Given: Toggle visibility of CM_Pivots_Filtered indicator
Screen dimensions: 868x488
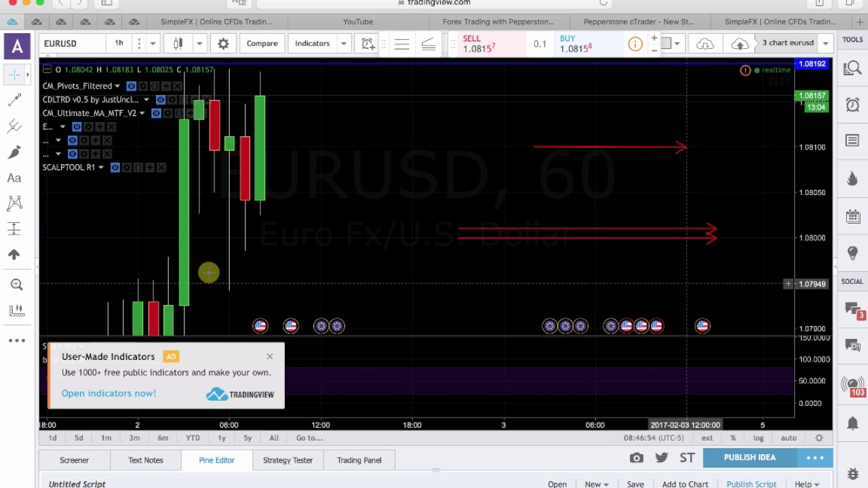Looking at the screenshot, I should click(x=132, y=86).
